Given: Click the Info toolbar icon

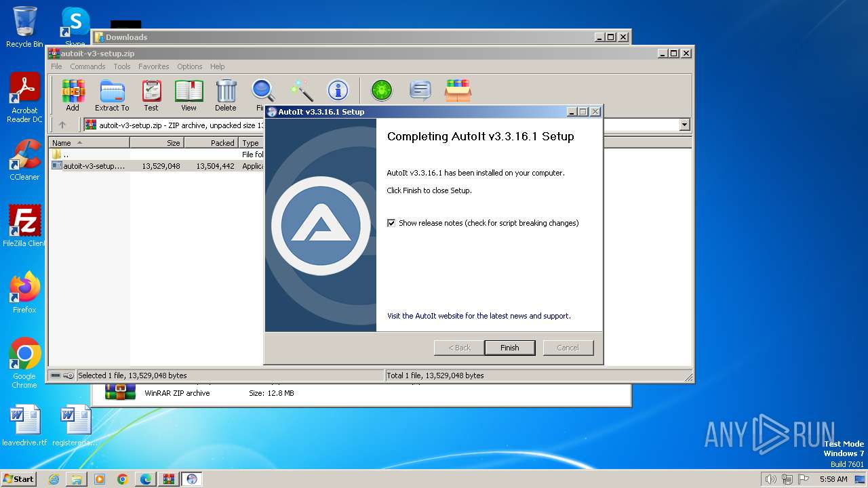Looking at the screenshot, I should [x=338, y=90].
